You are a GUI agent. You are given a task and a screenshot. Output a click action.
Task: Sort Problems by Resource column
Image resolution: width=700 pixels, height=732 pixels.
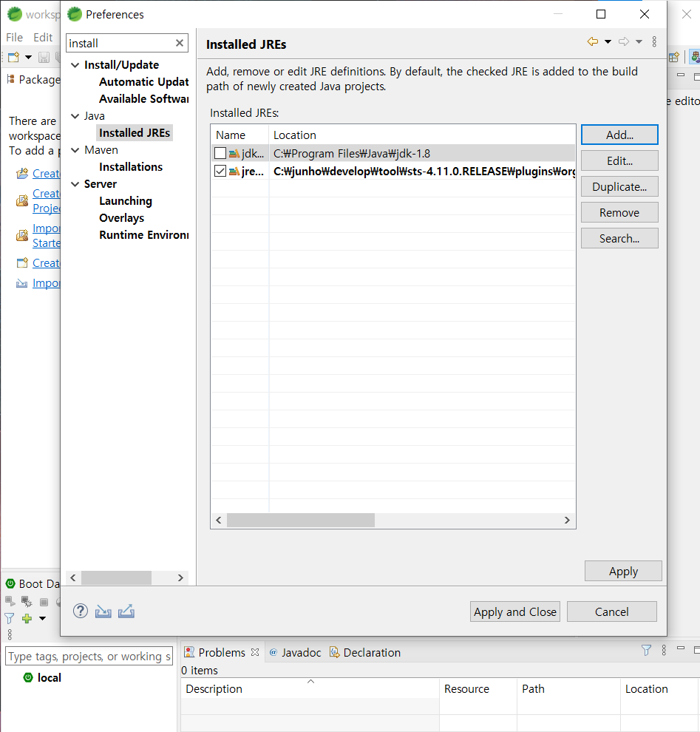pyautogui.click(x=478, y=688)
